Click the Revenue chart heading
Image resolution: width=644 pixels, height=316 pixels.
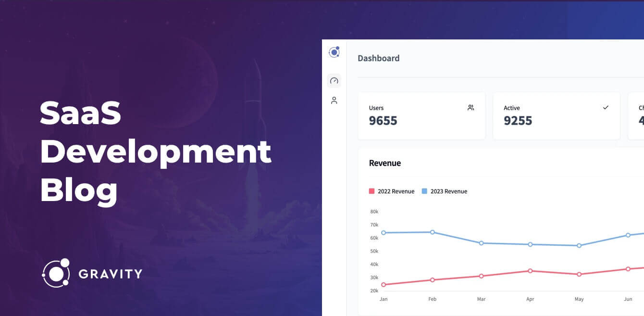click(384, 163)
